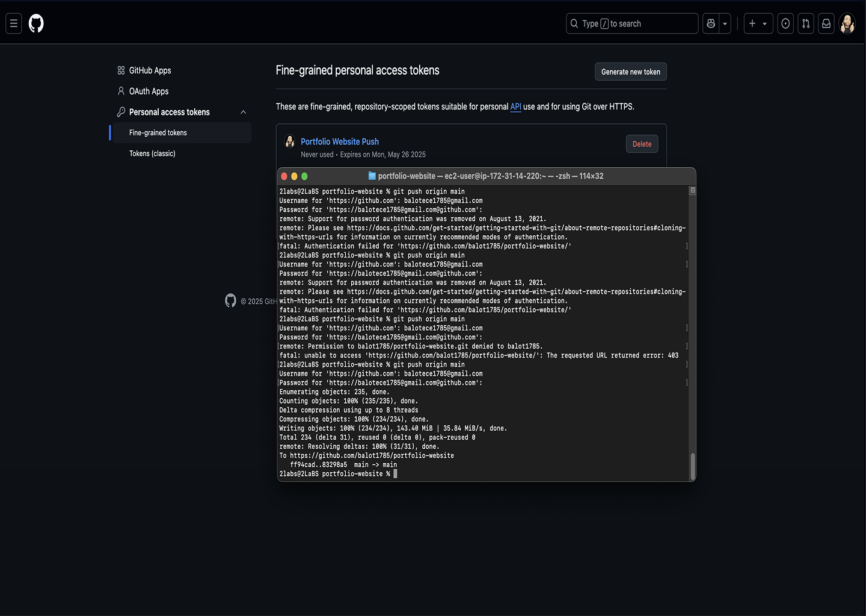This screenshot has width=866, height=616.
Task: Collapse the Personal access tokens section
Action: pyautogui.click(x=243, y=112)
